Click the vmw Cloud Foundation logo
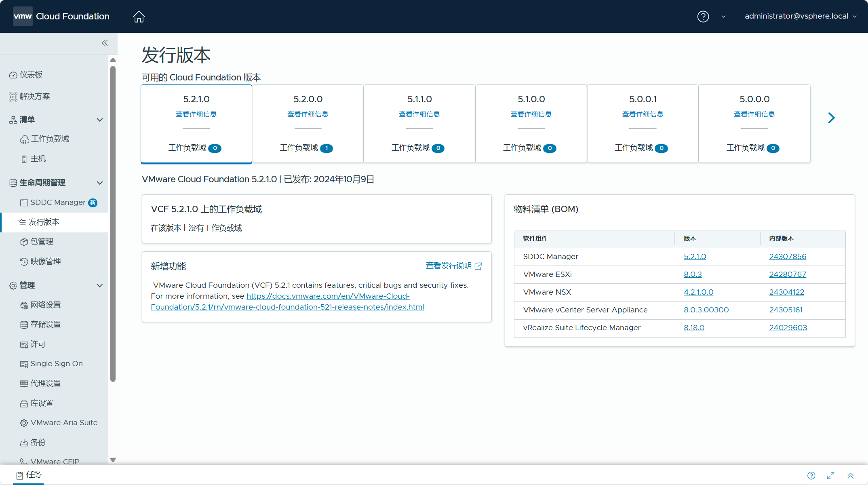 (x=61, y=16)
